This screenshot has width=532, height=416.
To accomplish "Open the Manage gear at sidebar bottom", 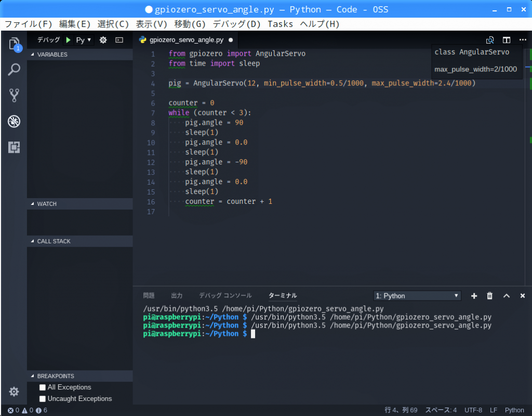I will click(14, 392).
